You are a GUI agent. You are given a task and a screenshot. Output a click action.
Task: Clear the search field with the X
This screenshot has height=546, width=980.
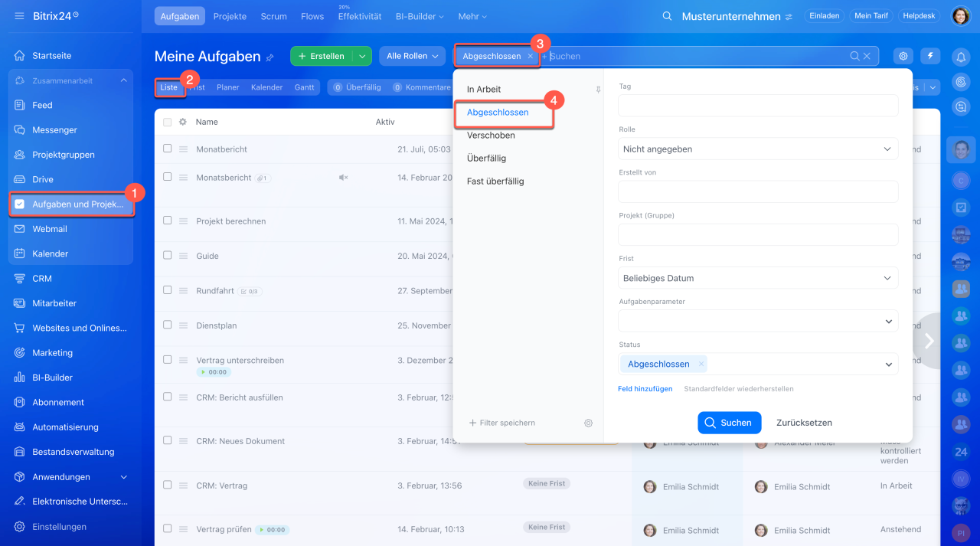point(867,56)
